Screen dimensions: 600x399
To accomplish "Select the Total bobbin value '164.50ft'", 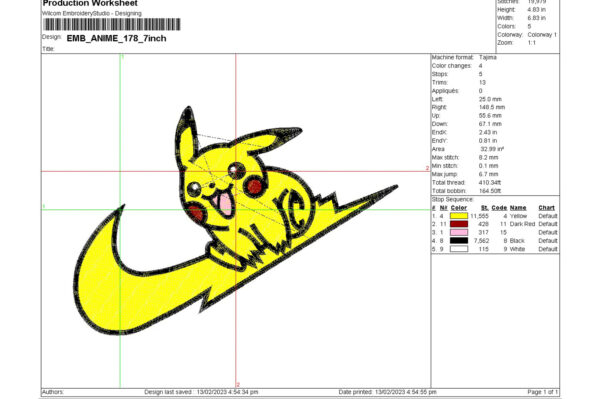I will point(490,191).
